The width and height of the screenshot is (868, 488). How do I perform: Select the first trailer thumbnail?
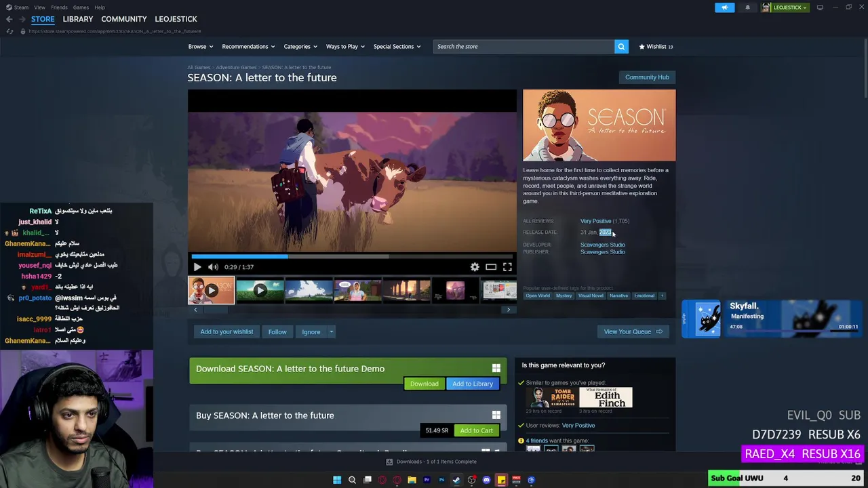click(211, 290)
